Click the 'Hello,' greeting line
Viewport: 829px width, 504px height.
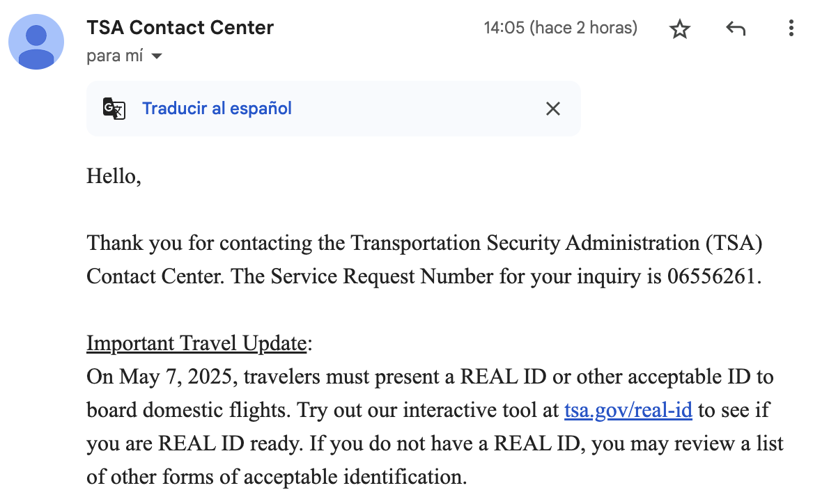click(x=114, y=176)
